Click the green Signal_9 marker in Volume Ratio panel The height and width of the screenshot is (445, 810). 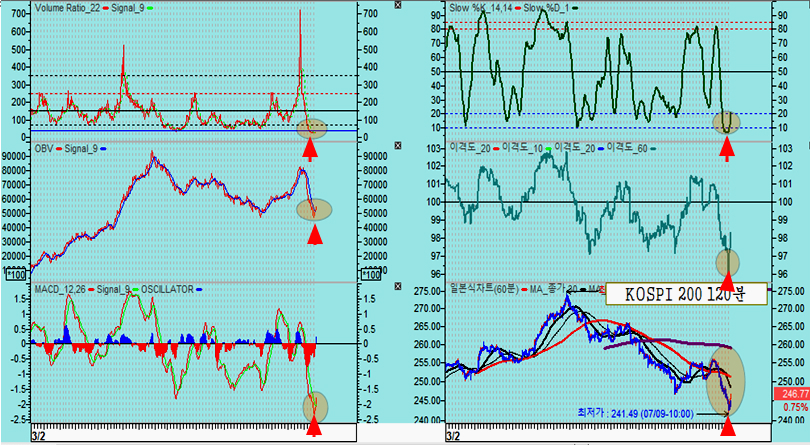(151, 8)
